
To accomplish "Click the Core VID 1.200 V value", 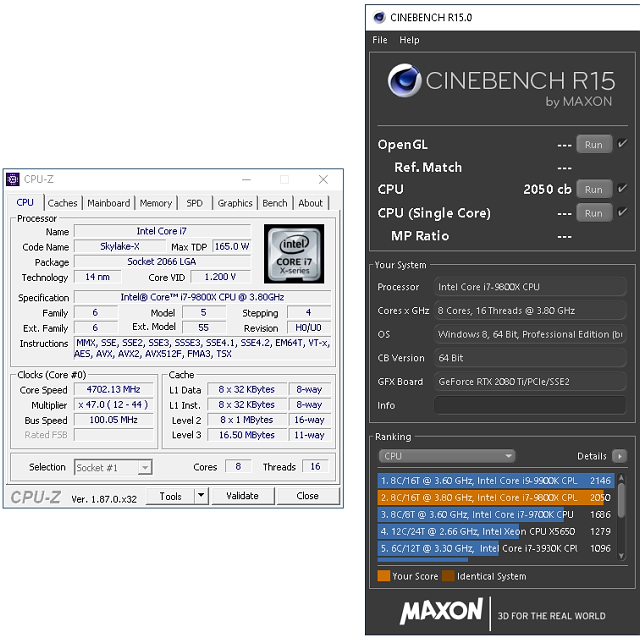I will [x=220, y=277].
